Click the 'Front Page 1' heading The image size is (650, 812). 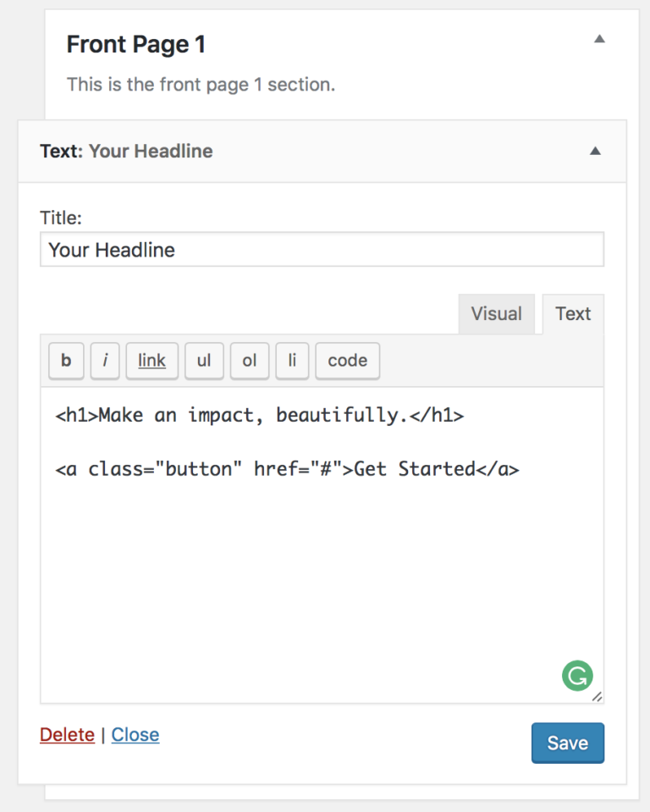(x=136, y=45)
